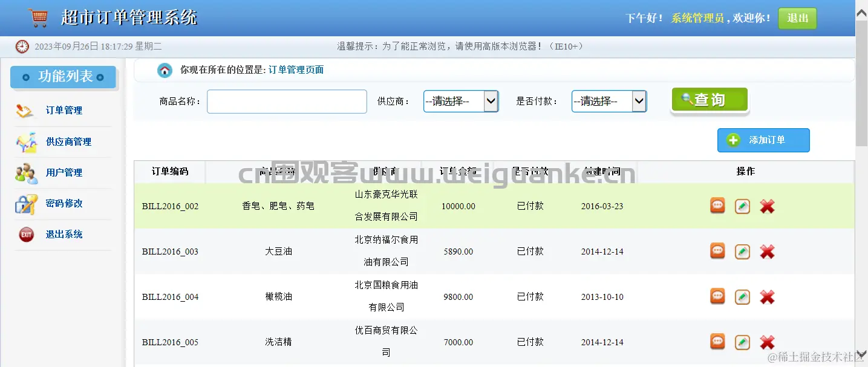Click the 用户管理 people icon
The height and width of the screenshot is (367, 868).
[x=27, y=174]
